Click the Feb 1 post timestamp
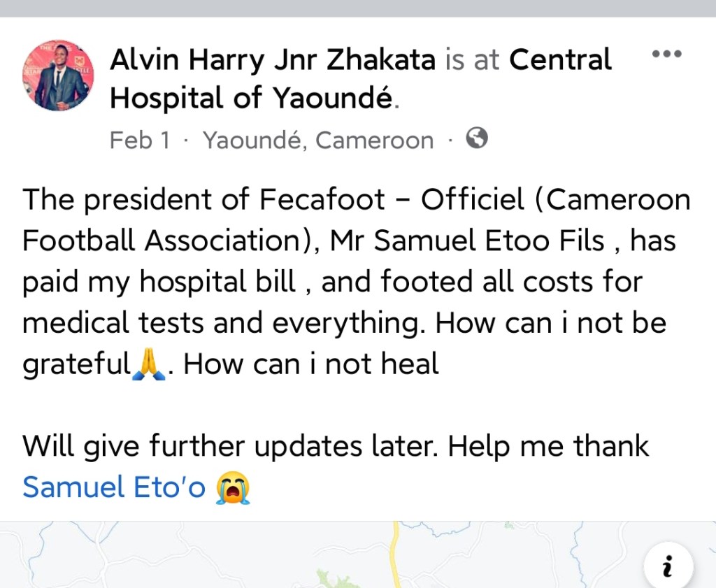Screen dimensions: 716x588 (139, 140)
